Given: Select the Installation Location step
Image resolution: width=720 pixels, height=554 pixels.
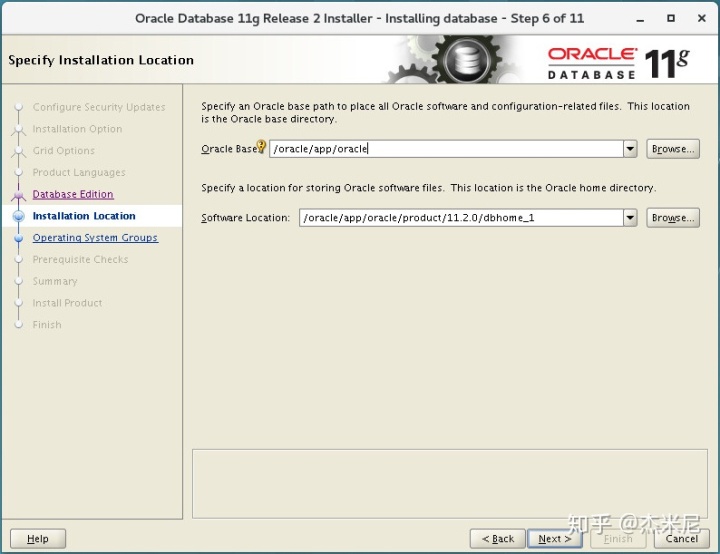Looking at the screenshot, I should coord(84,216).
